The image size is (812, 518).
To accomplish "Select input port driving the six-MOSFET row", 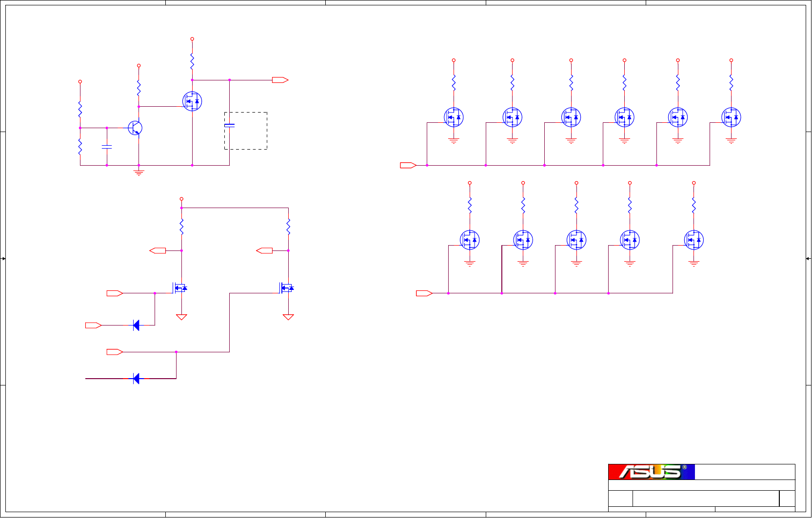I will [x=408, y=165].
